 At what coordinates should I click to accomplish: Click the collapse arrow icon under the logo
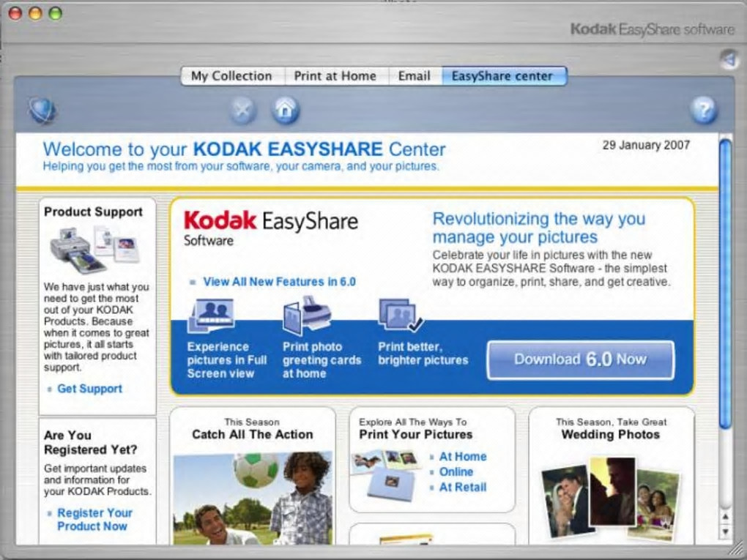coord(729,59)
